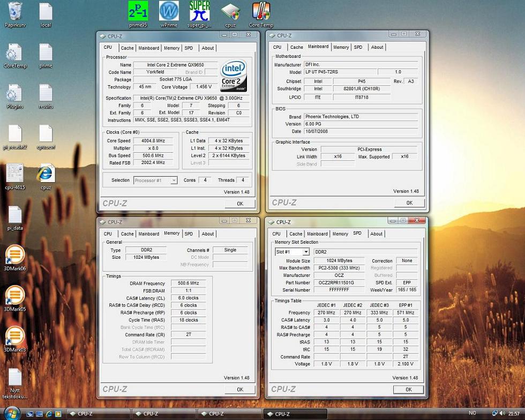Image resolution: width=525 pixels, height=420 pixels.
Task: Click the CAS# Latency 6.0 clocks value
Action: pyautogui.click(x=188, y=298)
